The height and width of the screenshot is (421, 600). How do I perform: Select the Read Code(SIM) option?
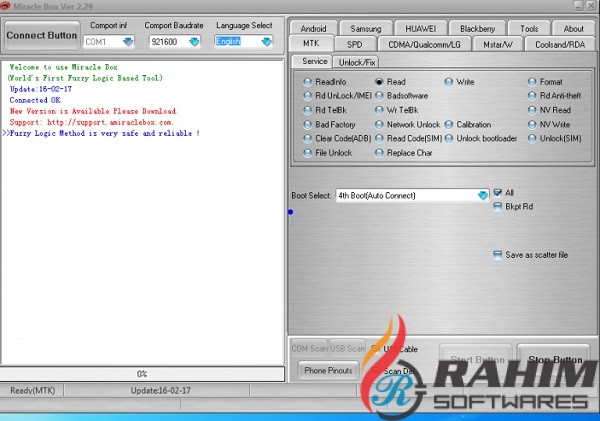click(409, 139)
